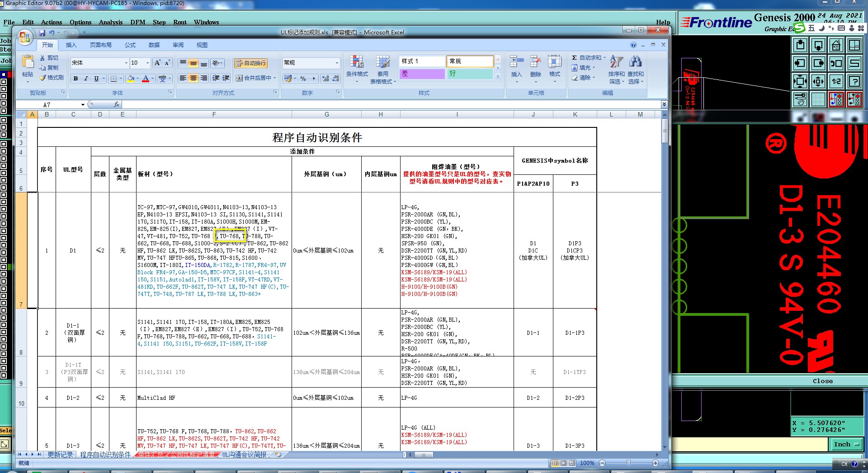This screenshot has height=473, width=868.
Task: Click the Genesis zoom home icon
Action: click(x=836, y=45)
